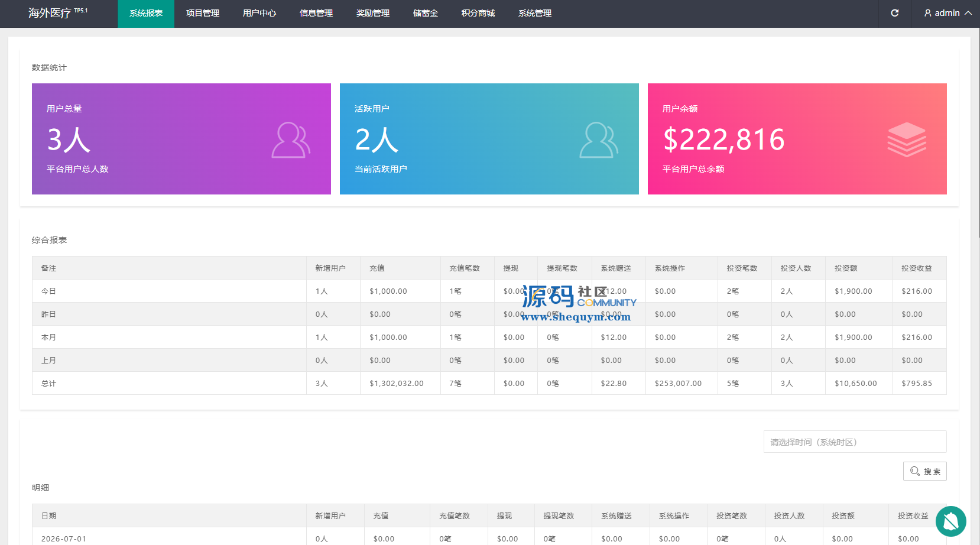Click the admin user avatar icon
Screen dimensions: 980x545
coord(928,13)
